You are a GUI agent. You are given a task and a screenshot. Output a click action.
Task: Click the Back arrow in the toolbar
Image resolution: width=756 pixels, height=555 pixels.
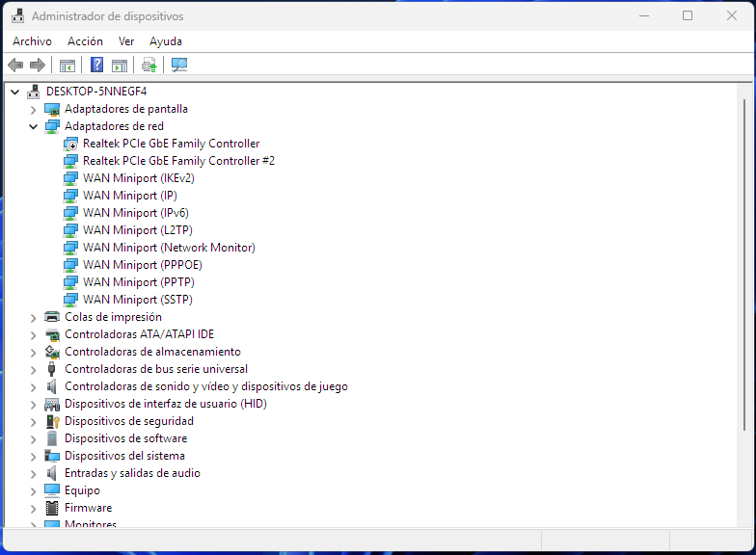point(15,65)
